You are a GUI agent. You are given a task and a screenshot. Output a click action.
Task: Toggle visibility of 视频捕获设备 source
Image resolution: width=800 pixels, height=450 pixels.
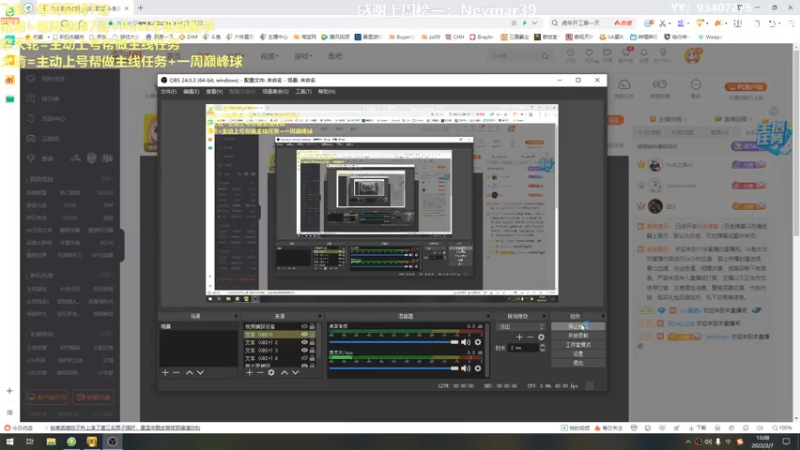coord(304,327)
